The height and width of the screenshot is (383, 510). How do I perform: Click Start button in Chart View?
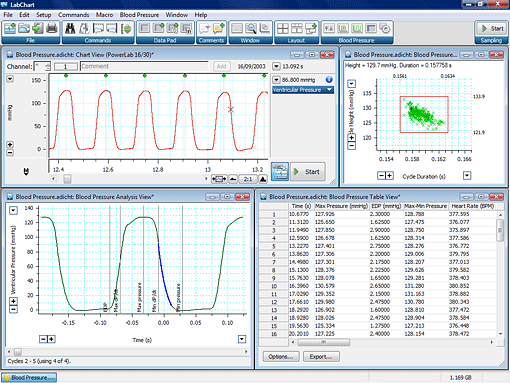pos(307,172)
